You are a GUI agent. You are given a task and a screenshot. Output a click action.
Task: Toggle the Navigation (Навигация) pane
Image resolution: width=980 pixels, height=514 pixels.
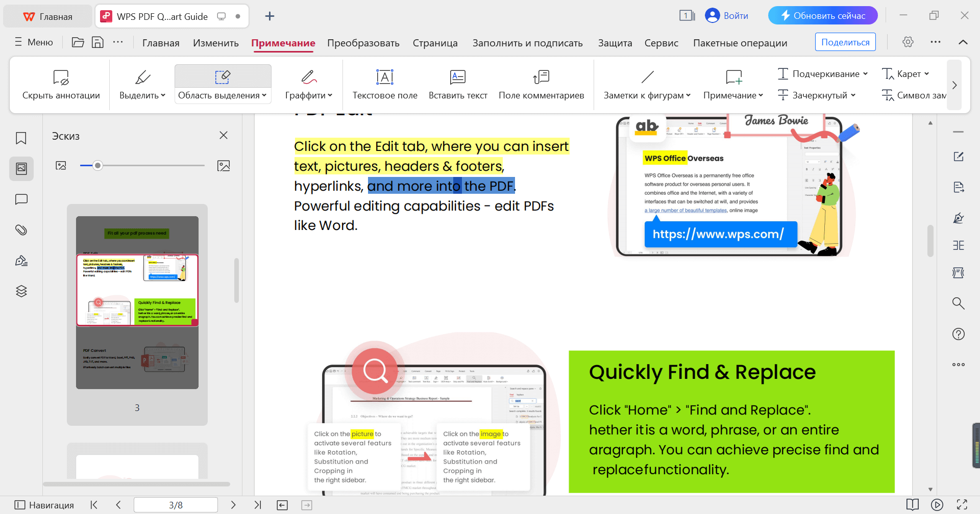(x=44, y=505)
